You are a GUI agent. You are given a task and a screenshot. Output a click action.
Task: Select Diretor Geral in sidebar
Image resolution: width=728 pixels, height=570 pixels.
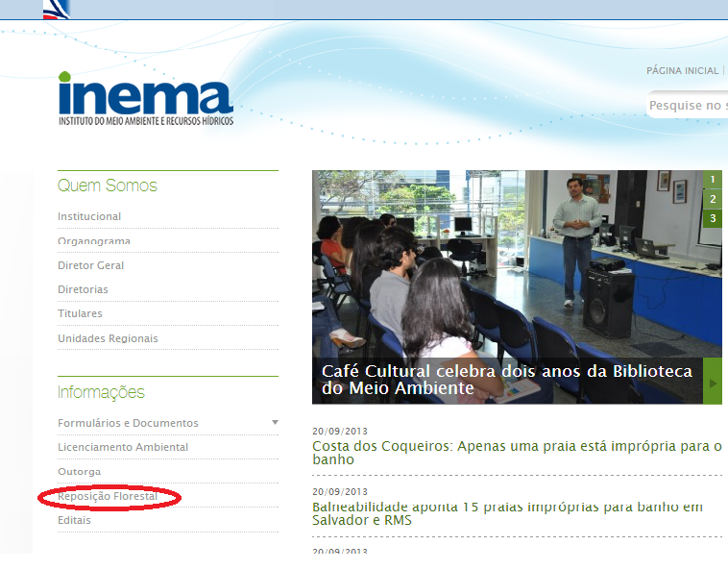point(91,265)
